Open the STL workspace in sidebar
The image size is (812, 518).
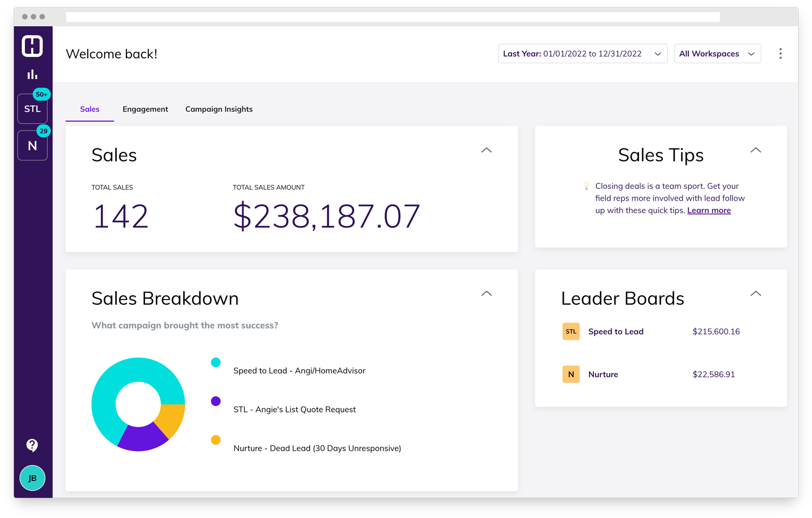(32, 109)
